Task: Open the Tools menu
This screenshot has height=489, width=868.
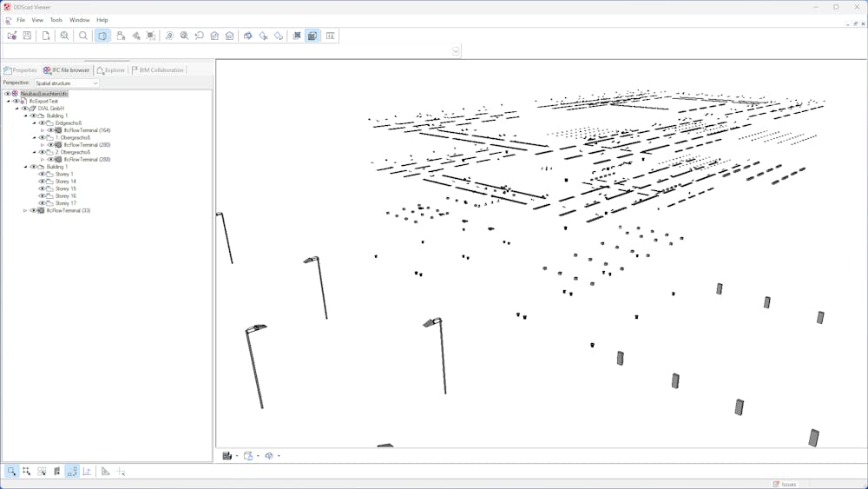Action: click(x=56, y=20)
